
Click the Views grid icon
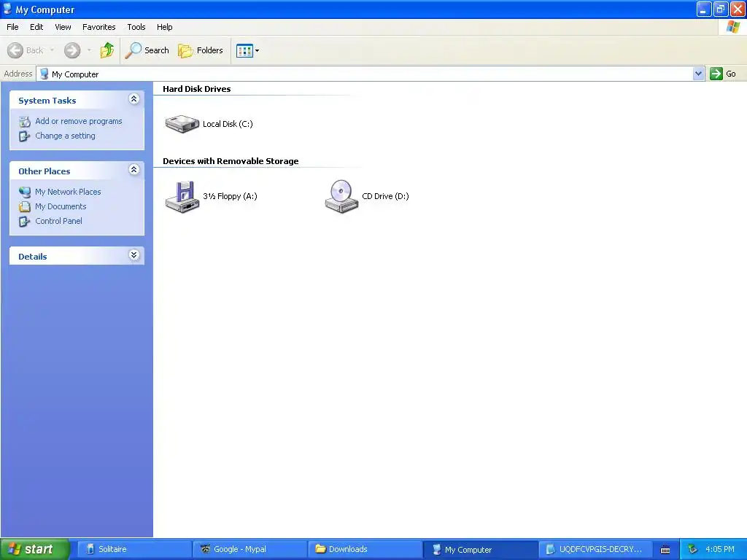(x=244, y=50)
